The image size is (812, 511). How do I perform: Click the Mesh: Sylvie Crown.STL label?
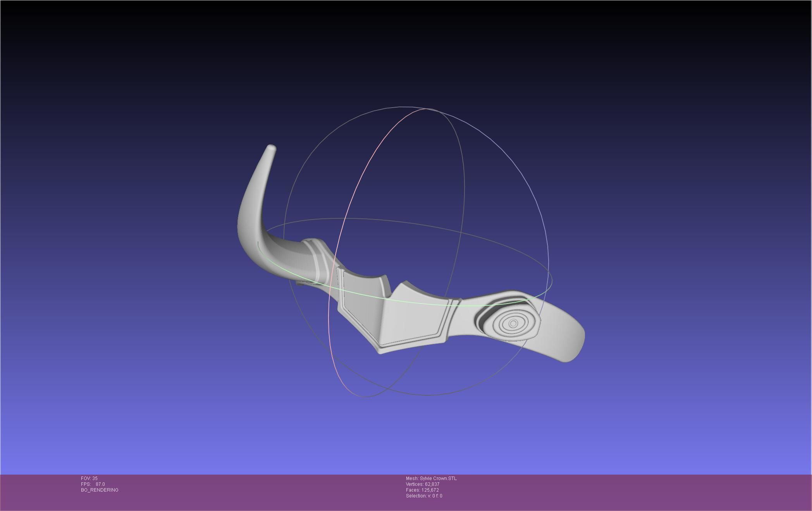point(431,478)
